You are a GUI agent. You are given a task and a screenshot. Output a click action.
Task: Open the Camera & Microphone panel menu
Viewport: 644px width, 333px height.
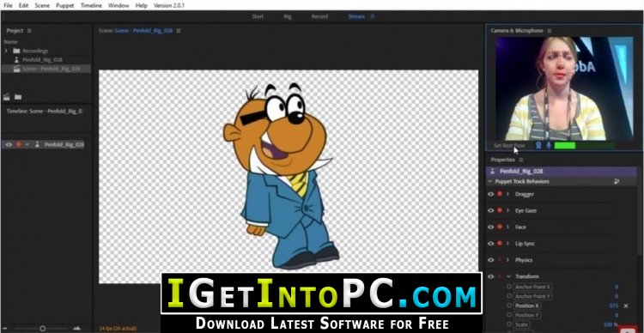[550, 31]
